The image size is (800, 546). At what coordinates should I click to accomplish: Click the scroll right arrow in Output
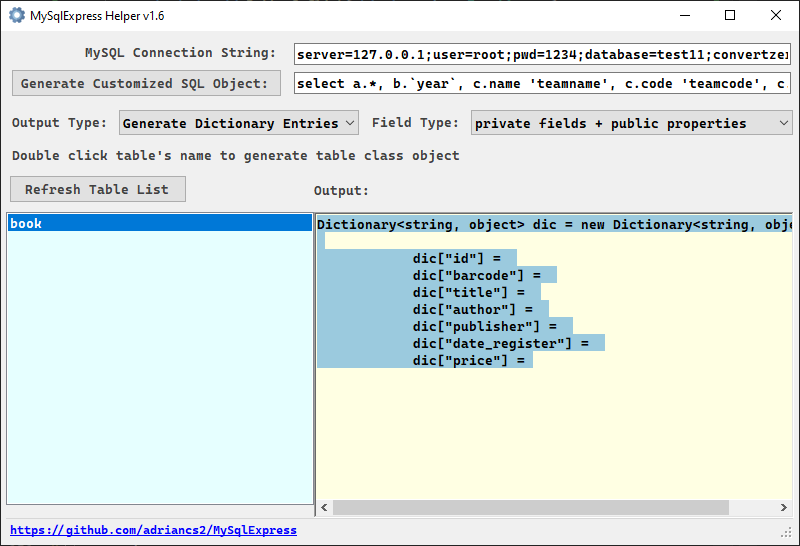coord(783,507)
